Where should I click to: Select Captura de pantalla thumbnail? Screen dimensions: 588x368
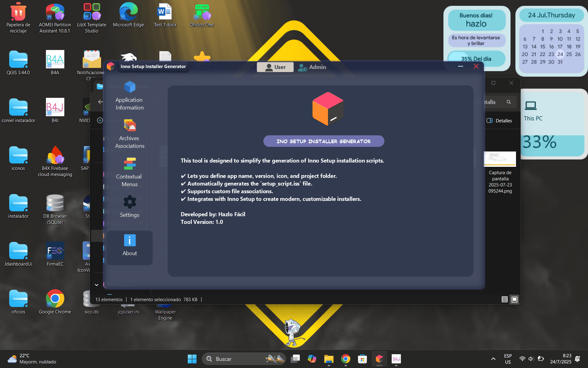(x=500, y=159)
